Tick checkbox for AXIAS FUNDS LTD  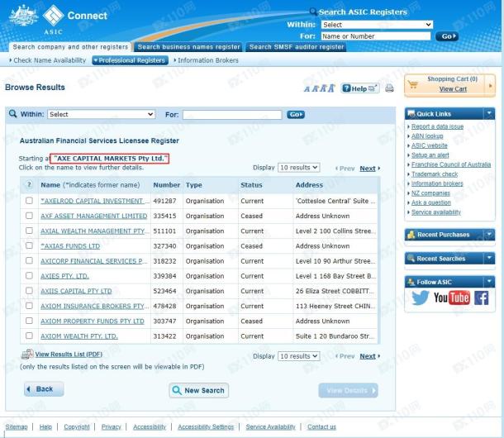(29, 245)
